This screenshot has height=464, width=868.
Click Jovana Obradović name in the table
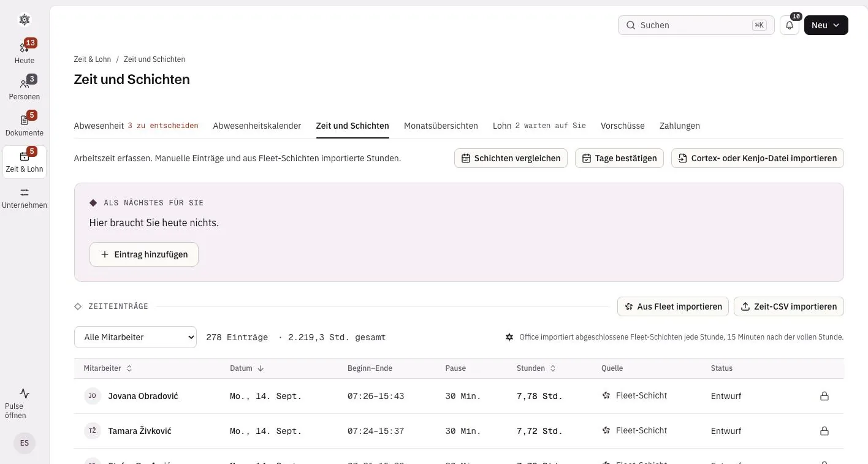[143, 396]
